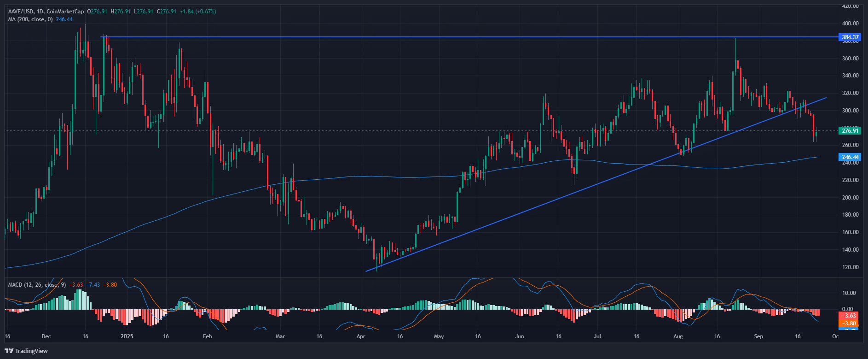The width and height of the screenshot is (868, 359).
Task: Select the MA (200, close, 0) legend
Action: 30,19
